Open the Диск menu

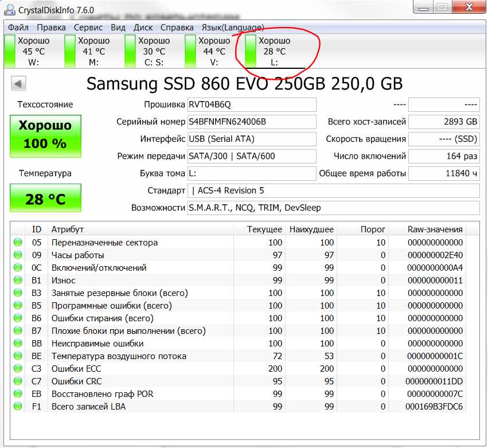143,28
